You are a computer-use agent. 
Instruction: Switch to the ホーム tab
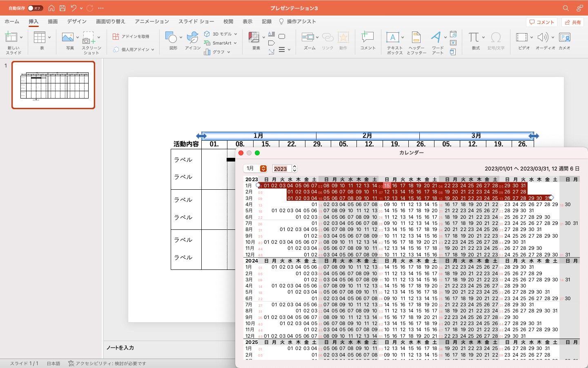(12, 22)
